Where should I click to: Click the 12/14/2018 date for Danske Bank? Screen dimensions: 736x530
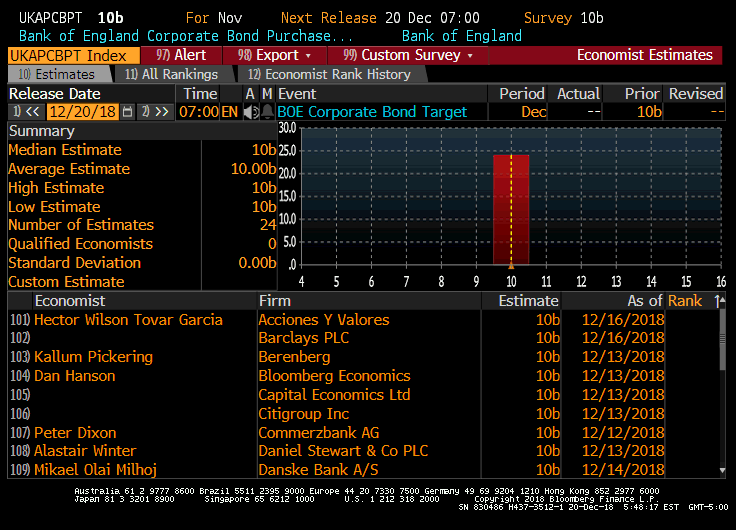pyautogui.click(x=623, y=470)
